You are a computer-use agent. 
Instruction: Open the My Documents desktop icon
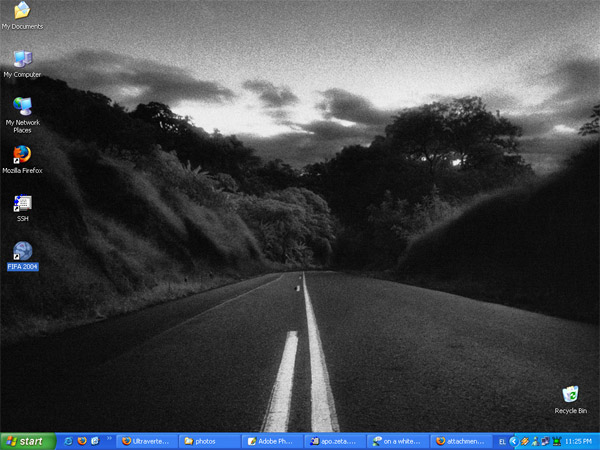(x=21, y=12)
